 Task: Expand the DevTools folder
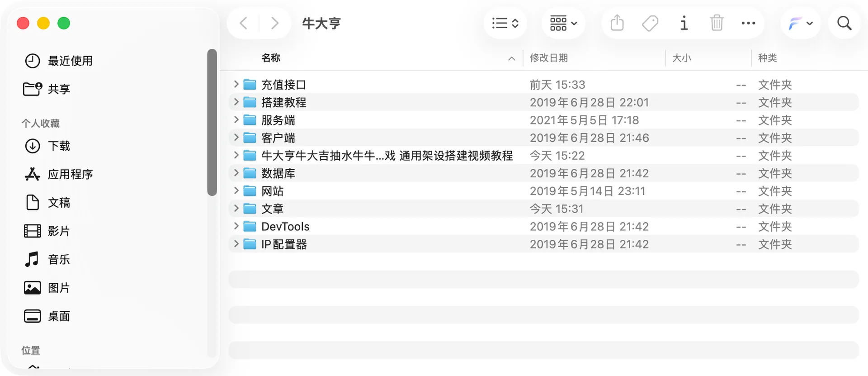[236, 226]
